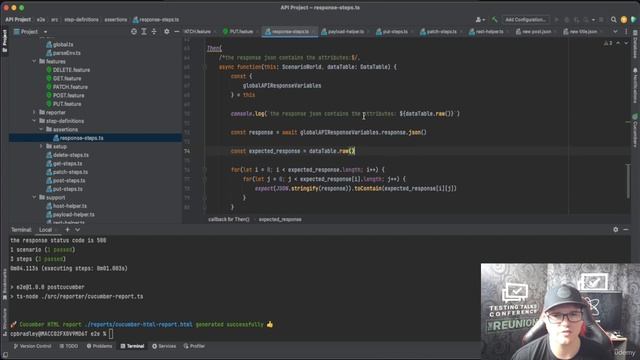Click step-definitions in breadcrumb path
Viewport: 640px width, 360px height.
point(81,20)
